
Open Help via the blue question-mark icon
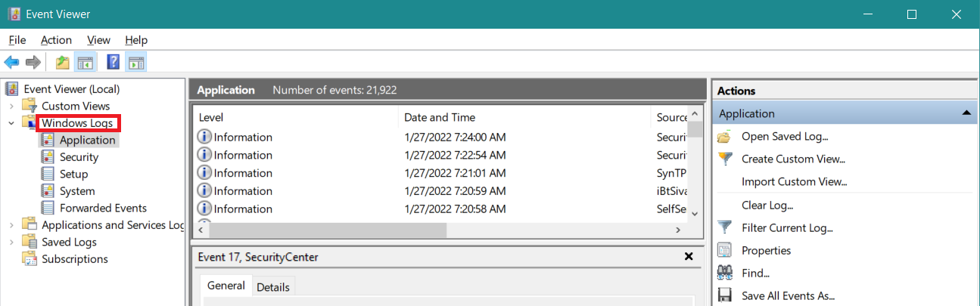click(114, 62)
